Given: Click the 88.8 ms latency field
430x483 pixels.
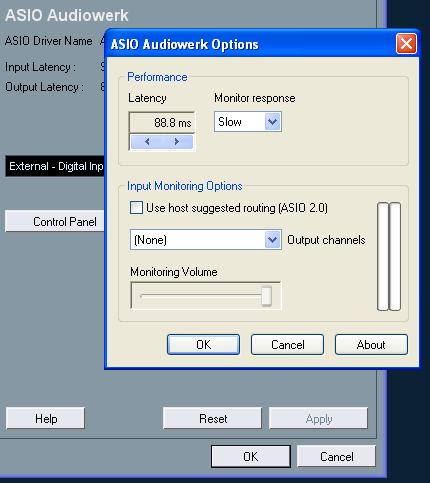Looking at the screenshot, I should click(x=162, y=123).
